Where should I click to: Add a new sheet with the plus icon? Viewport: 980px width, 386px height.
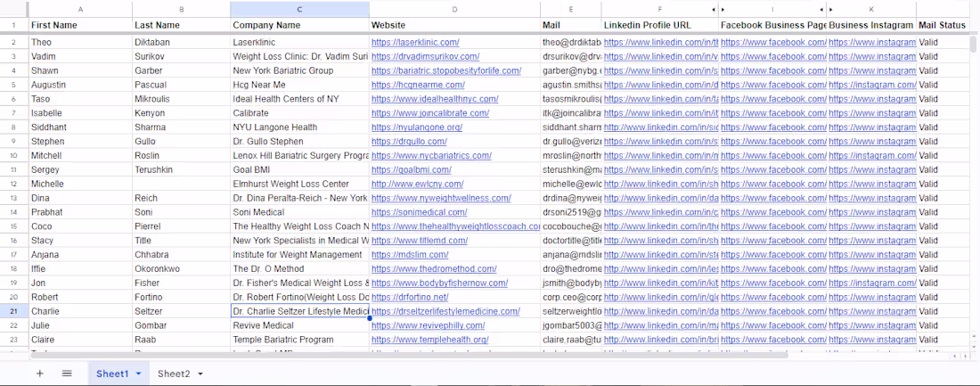[x=40, y=374]
